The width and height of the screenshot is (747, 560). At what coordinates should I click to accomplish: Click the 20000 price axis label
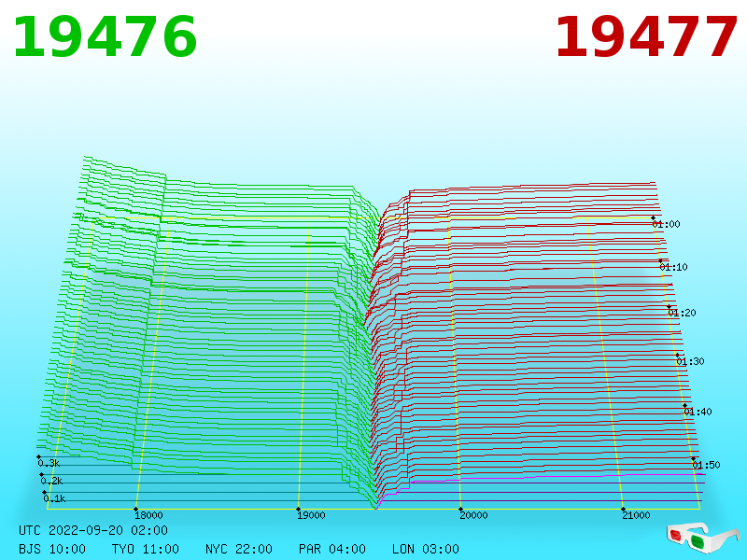pos(473,515)
